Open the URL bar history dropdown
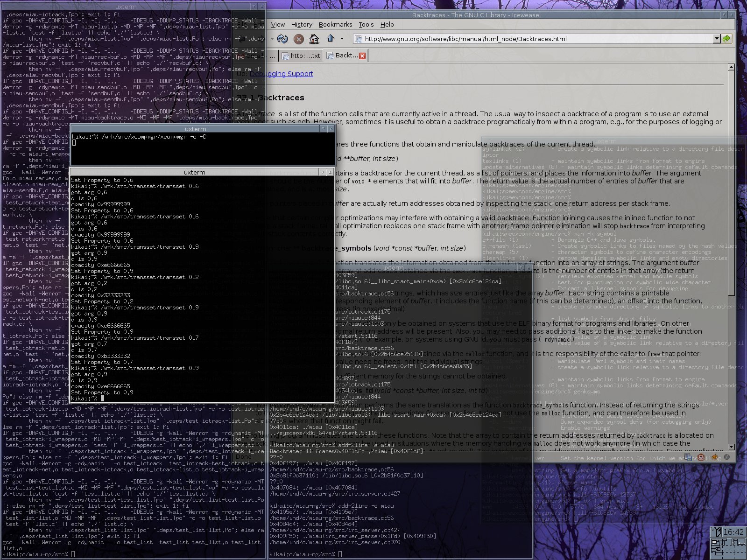This screenshot has width=747, height=560. tap(717, 39)
